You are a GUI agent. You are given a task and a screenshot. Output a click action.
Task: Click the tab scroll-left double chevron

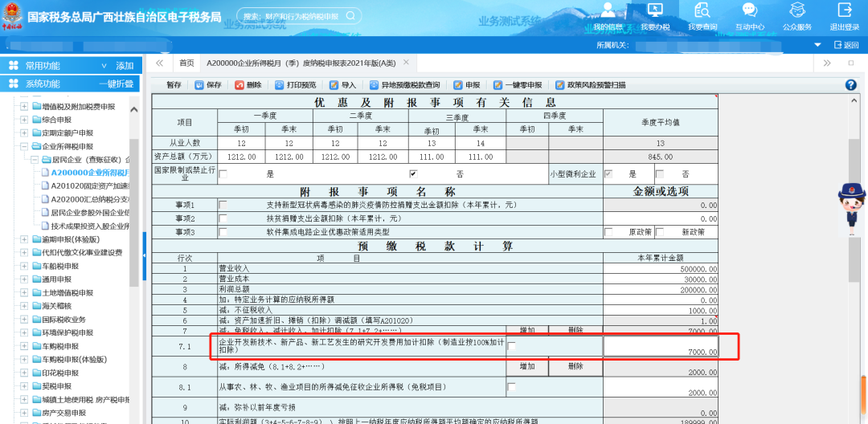point(159,63)
